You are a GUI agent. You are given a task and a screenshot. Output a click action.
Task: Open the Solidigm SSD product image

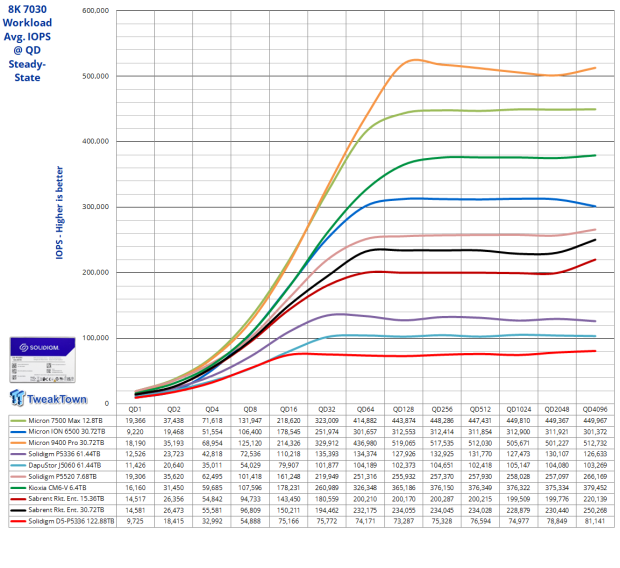[x=42, y=360]
